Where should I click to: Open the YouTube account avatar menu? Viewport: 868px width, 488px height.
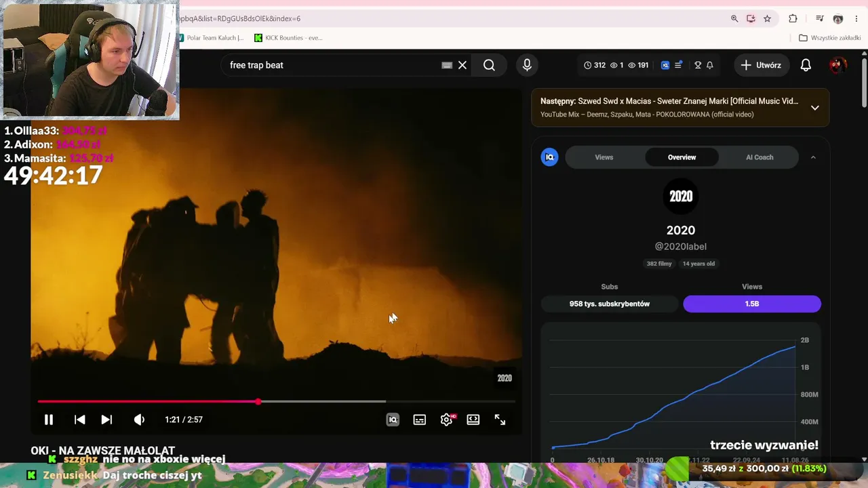[x=837, y=65]
